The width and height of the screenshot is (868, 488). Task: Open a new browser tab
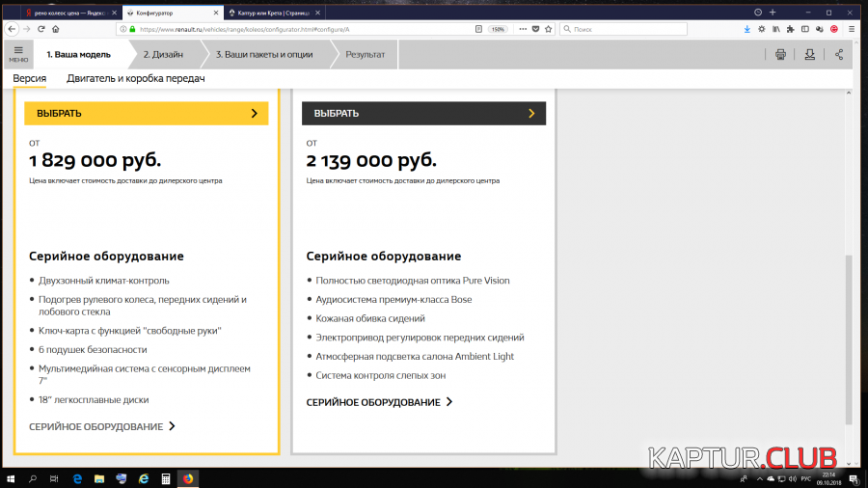pos(773,13)
